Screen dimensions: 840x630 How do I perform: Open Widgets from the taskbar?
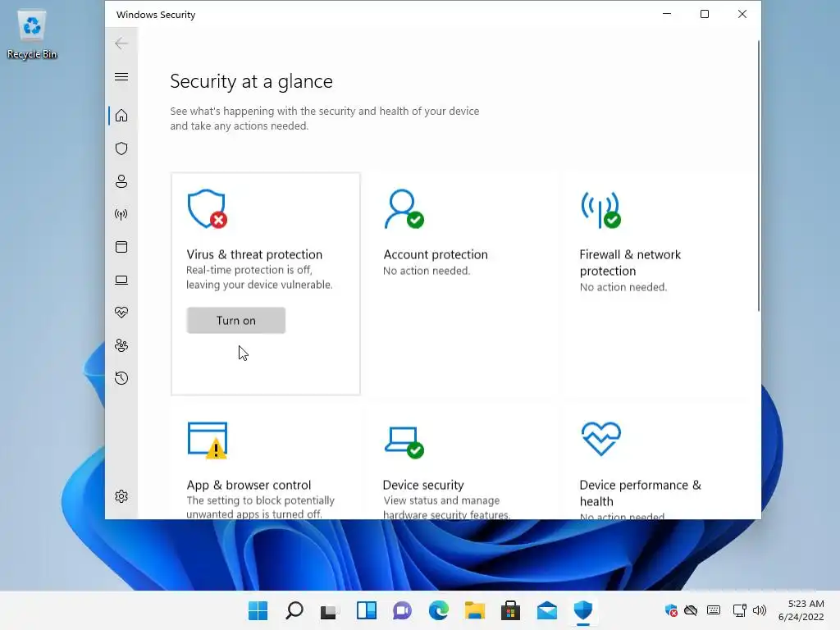[x=367, y=610]
